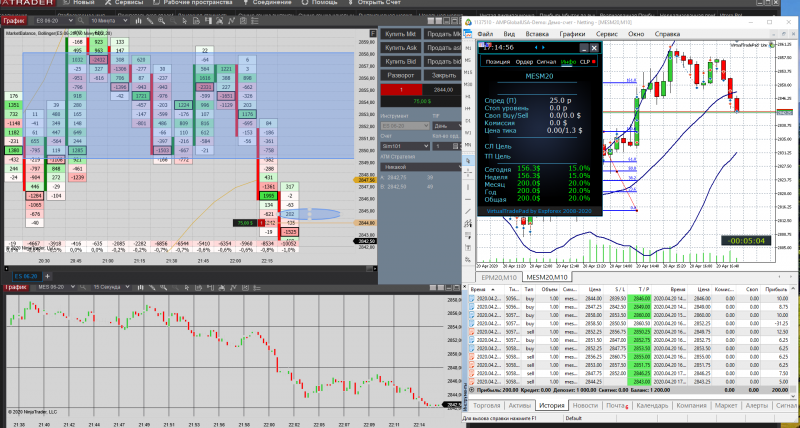The image size is (800, 428).
Task: Open MES 06-20 instrument dropdown in lower chart
Action: (x=57, y=287)
